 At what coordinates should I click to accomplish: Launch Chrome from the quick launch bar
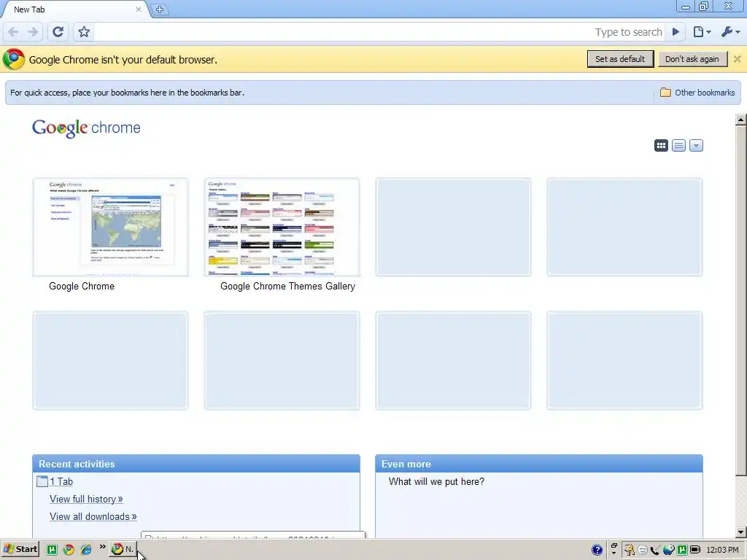69,550
